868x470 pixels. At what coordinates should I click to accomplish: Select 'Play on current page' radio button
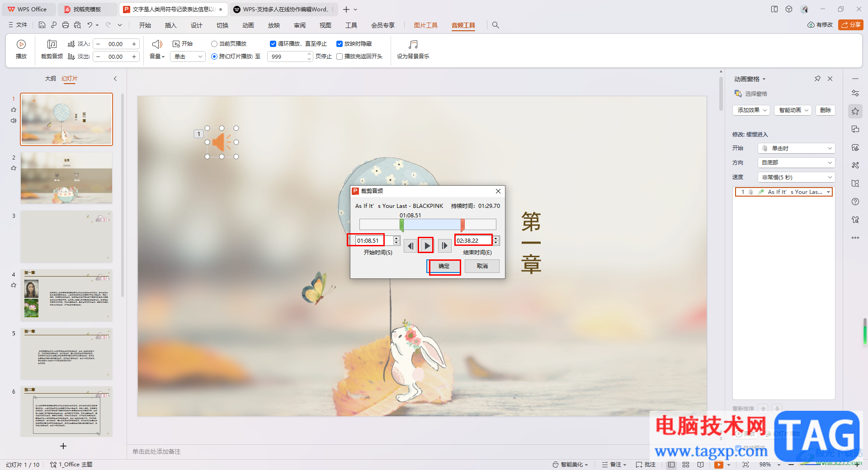214,44
